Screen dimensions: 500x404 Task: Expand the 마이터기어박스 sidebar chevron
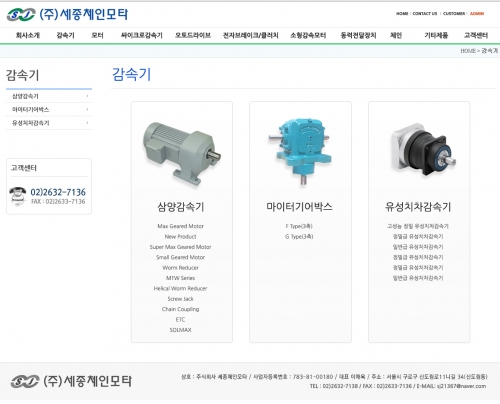[x=87, y=109]
